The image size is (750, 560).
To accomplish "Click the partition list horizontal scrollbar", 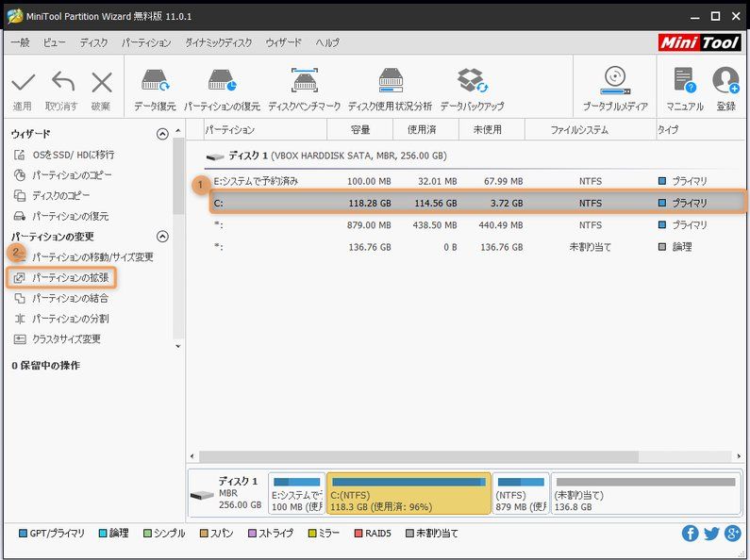I will [419, 456].
